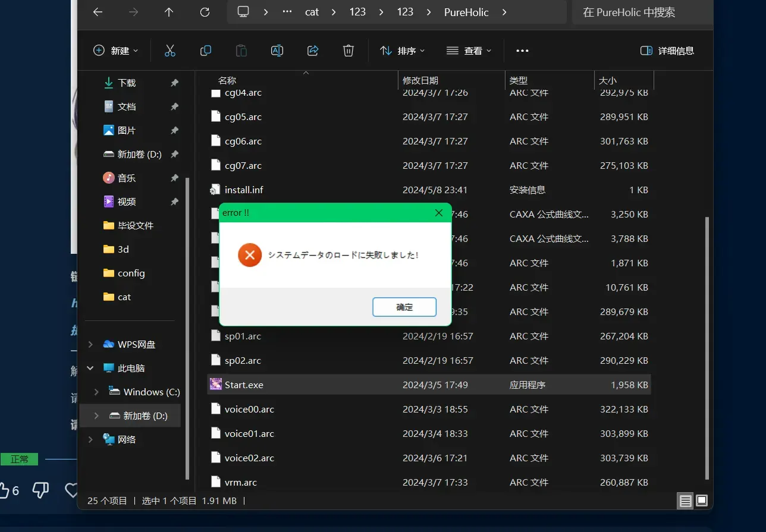The image size is (766, 532).
Task: Click the Share icon in toolbar
Action: click(313, 51)
